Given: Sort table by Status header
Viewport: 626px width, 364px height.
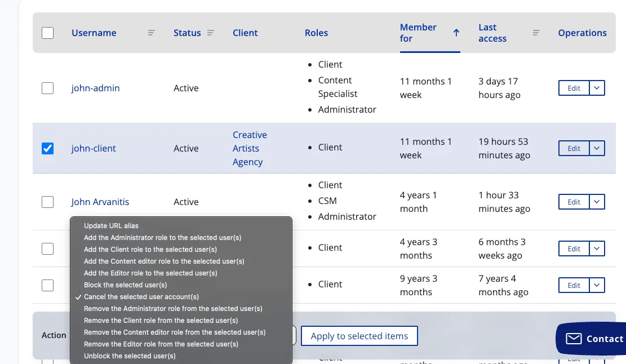Looking at the screenshot, I should [x=187, y=33].
